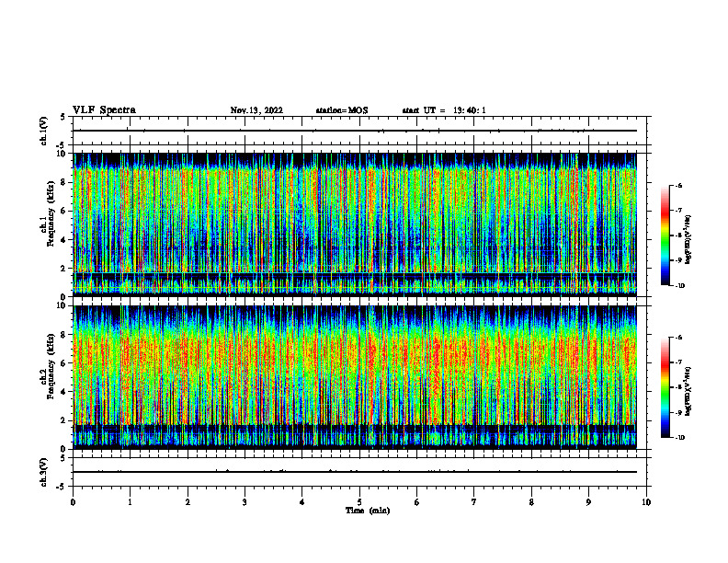This screenshot has width=728, height=563.
Task: Click time axis tick label "3"
Action: 245,502
